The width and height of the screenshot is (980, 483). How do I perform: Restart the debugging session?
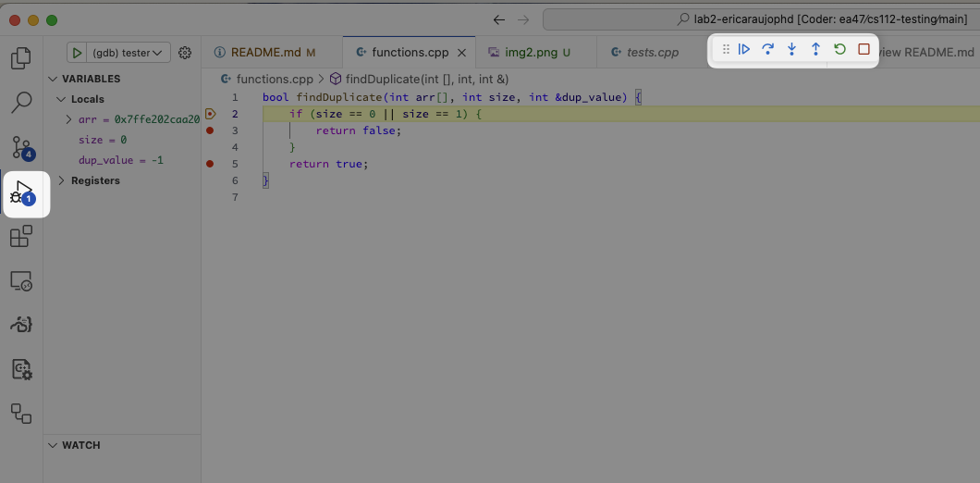pos(839,50)
